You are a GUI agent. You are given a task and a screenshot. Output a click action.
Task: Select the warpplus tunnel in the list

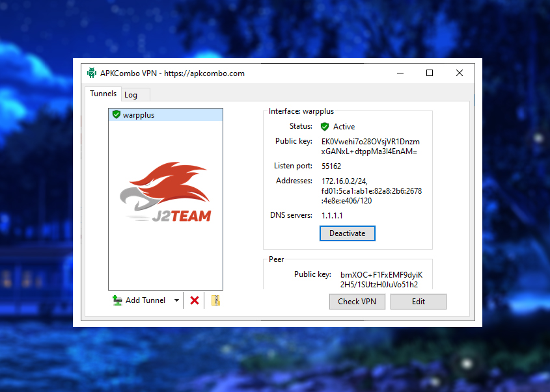[165, 115]
